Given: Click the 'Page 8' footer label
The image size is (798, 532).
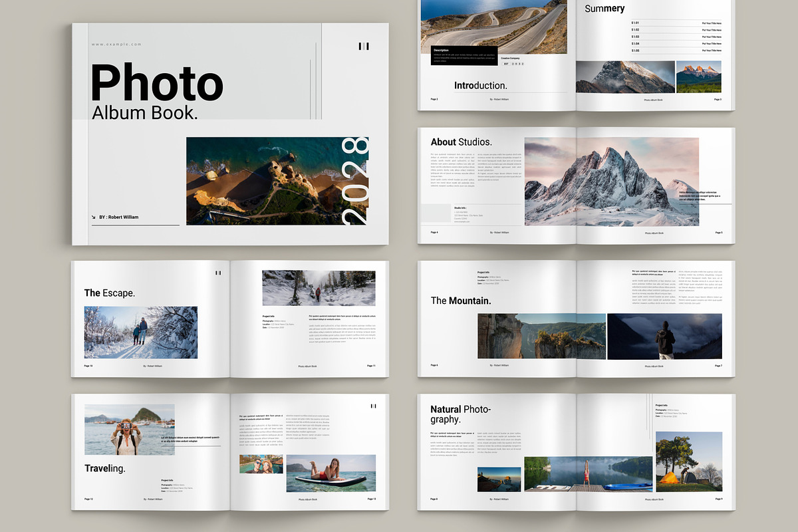Looking at the screenshot, I should point(434,499).
